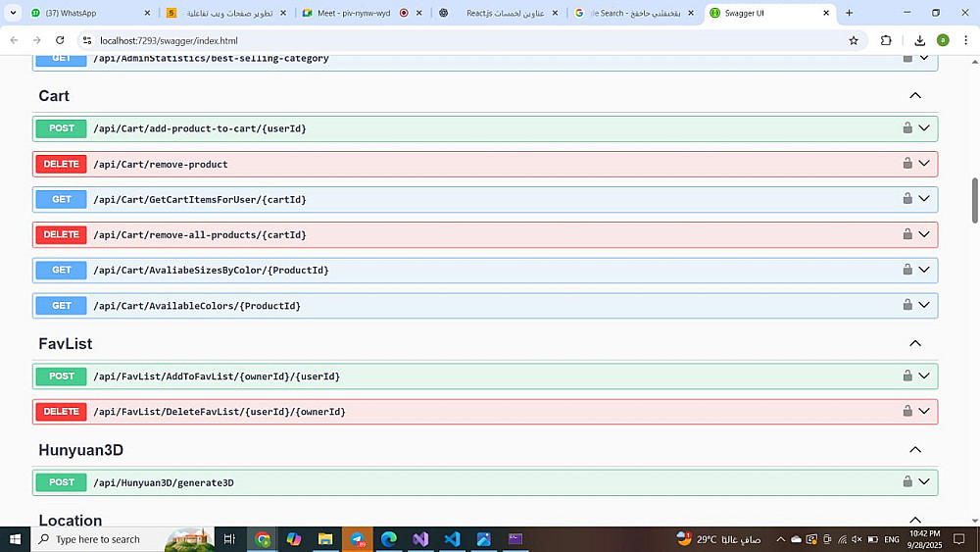Click POST button for add-product-to-cart

point(61,128)
